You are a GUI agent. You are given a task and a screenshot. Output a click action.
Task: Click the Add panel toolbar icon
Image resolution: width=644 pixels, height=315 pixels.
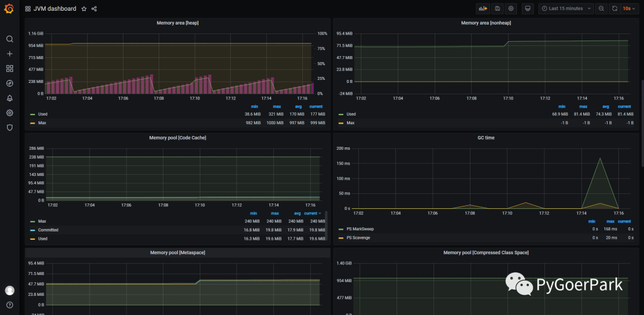(x=482, y=8)
